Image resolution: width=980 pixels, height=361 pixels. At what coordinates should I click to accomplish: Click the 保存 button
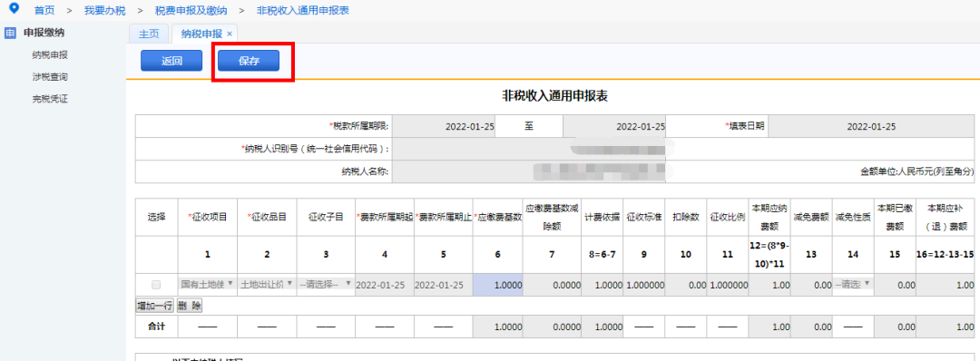tap(249, 61)
